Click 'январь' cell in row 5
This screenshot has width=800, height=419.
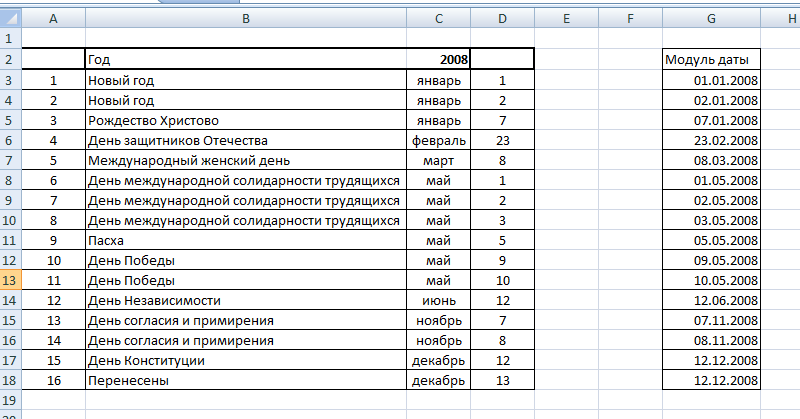pyautogui.click(x=439, y=120)
